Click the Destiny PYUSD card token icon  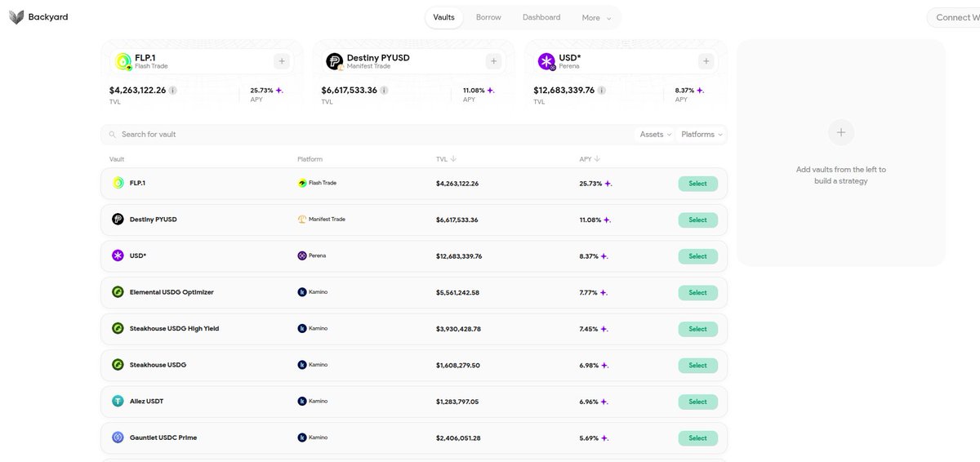(x=335, y=61)
